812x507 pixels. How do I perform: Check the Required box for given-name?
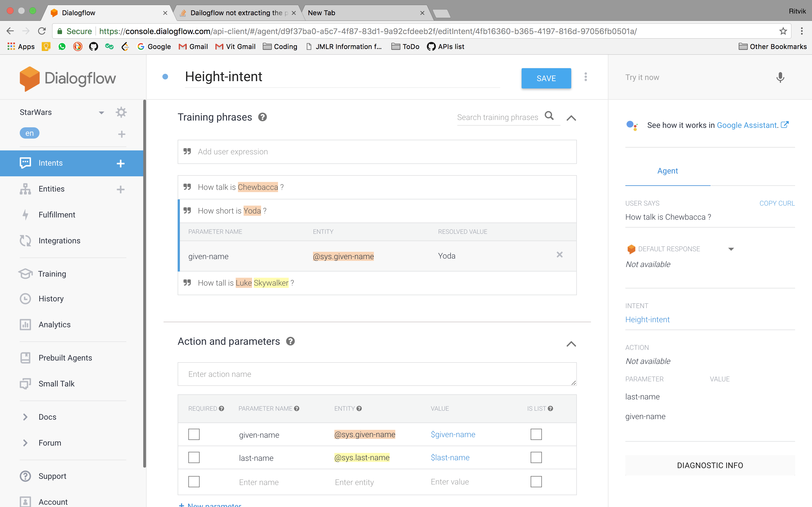coord(194,434)
